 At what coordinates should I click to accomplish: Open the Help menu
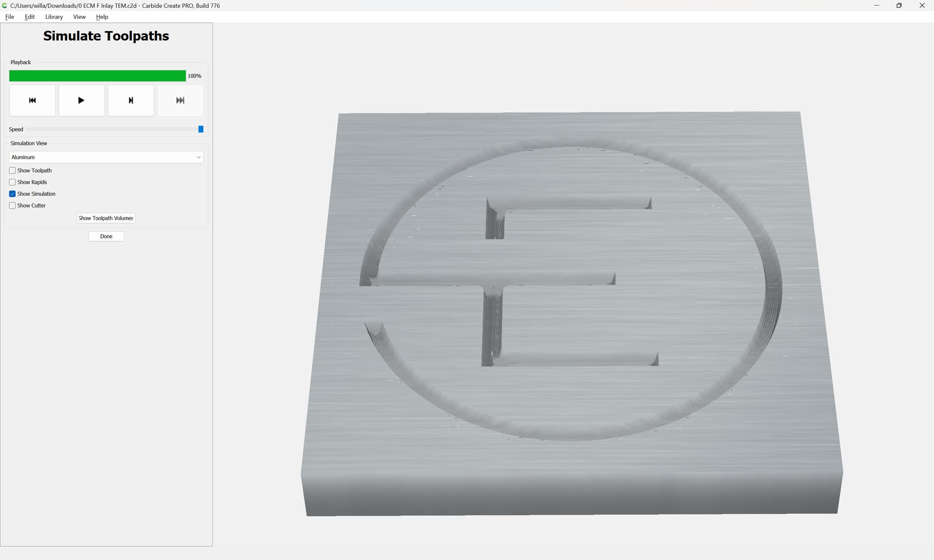pyautogui.click(x=102, y=17)
